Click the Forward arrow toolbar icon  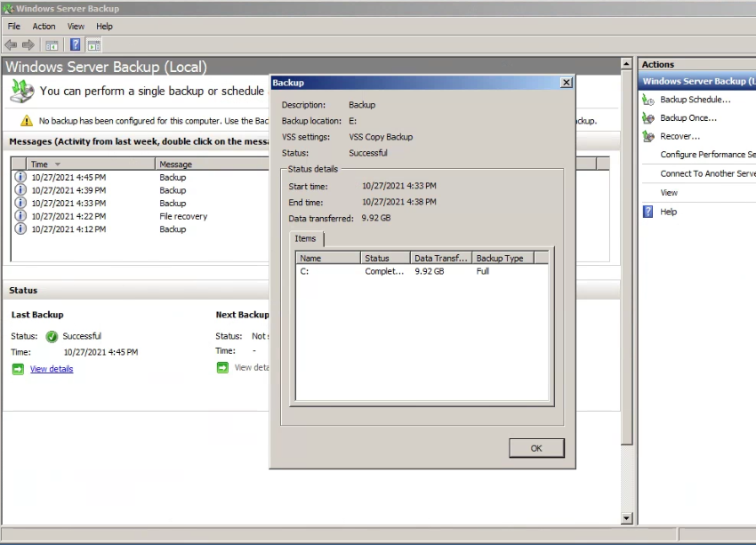pos(28,45)
